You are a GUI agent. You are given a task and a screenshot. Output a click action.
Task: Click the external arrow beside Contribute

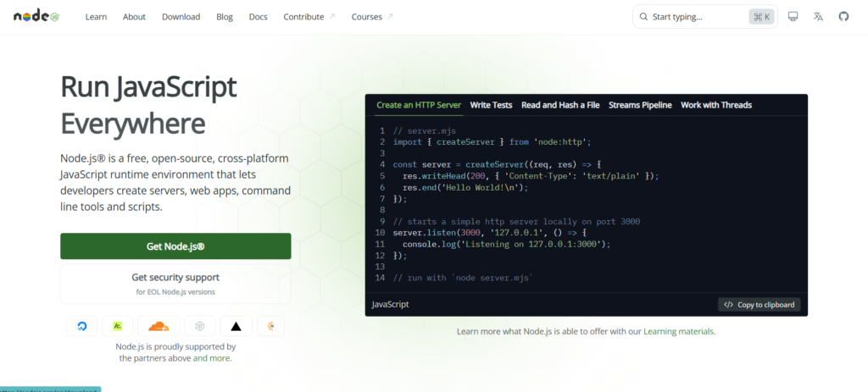[x=332, y=17]
